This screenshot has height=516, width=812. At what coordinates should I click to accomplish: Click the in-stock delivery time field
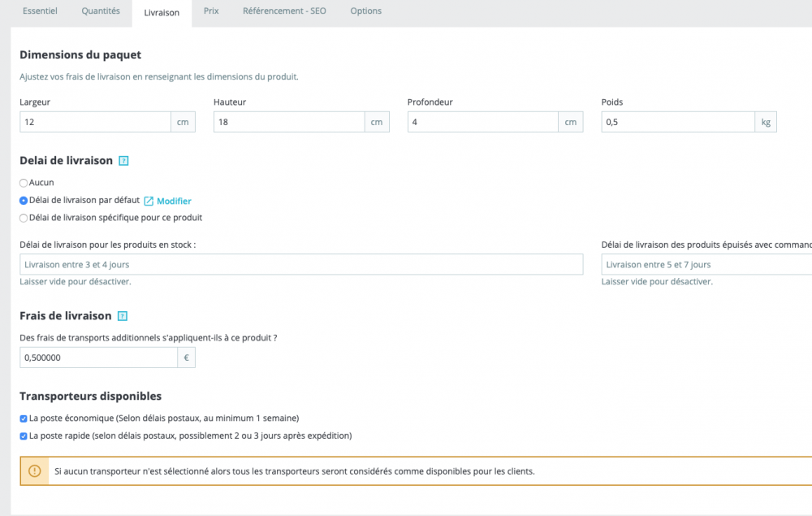pyautogui.click(x=301, y=263)
